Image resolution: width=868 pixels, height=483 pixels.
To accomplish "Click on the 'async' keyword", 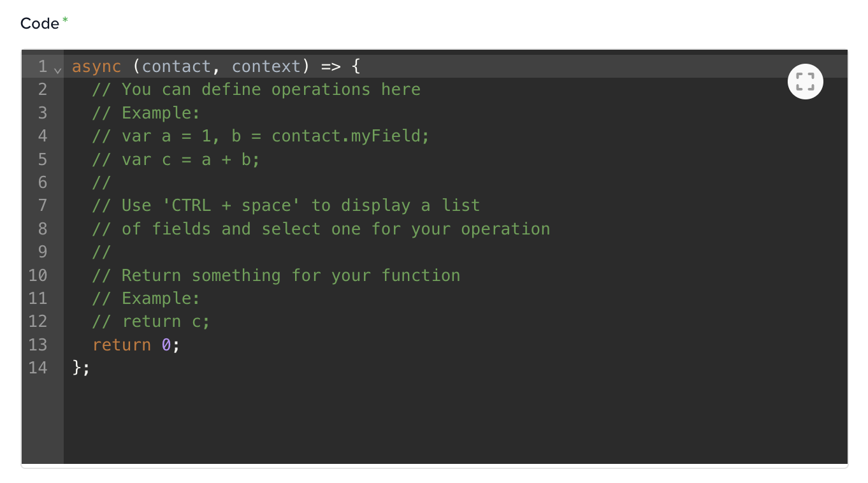I will coord(96,66).
